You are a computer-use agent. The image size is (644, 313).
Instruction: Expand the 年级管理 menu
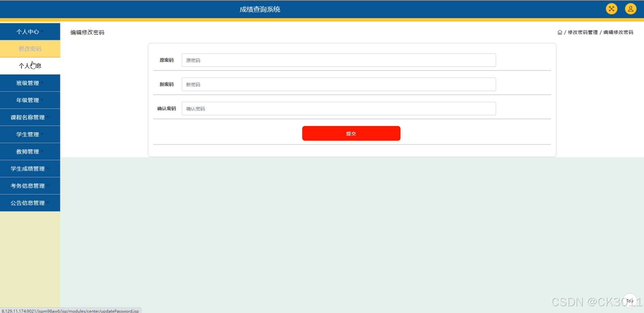(x=30, y=100)
